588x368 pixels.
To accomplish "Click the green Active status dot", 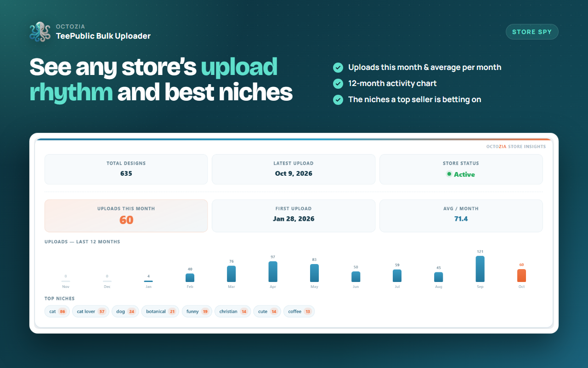I will [449, 174].
